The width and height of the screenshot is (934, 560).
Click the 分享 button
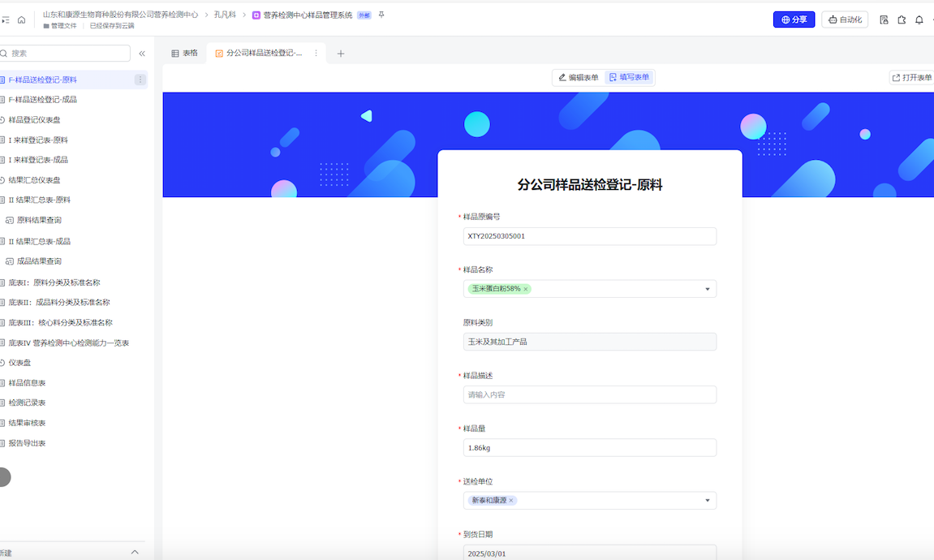click(x=794, y=19)
